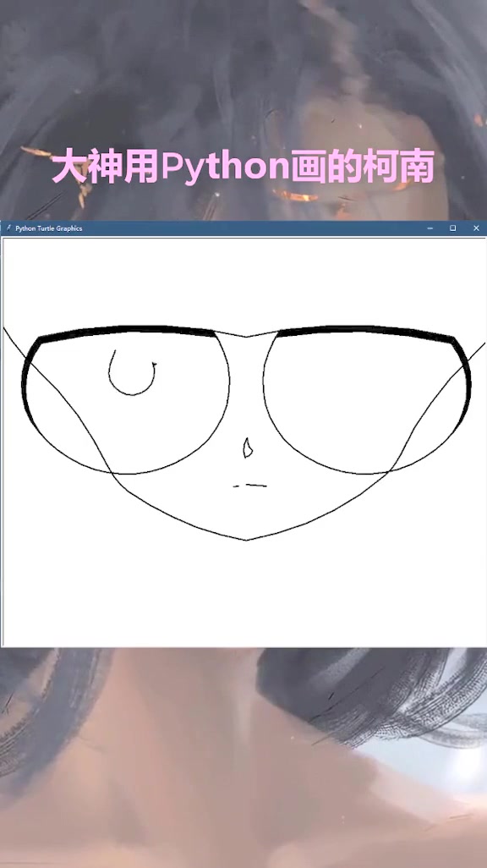Click the Python Turtle Graphics title text
The image size is (487, 868).
[x=49, y=228]
